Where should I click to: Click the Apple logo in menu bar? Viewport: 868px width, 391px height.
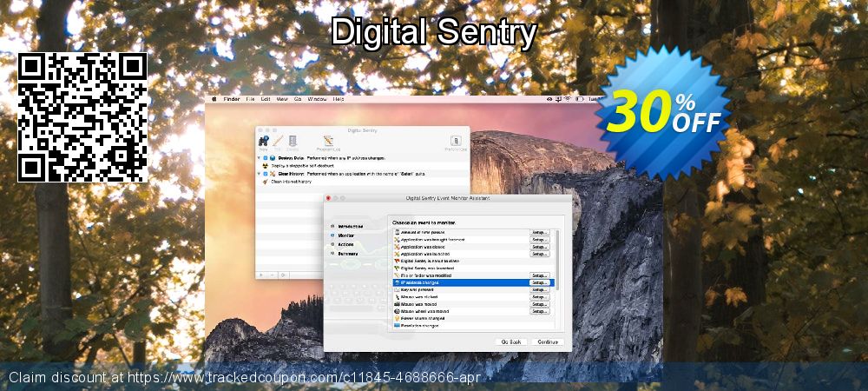[x=214, y=99]
